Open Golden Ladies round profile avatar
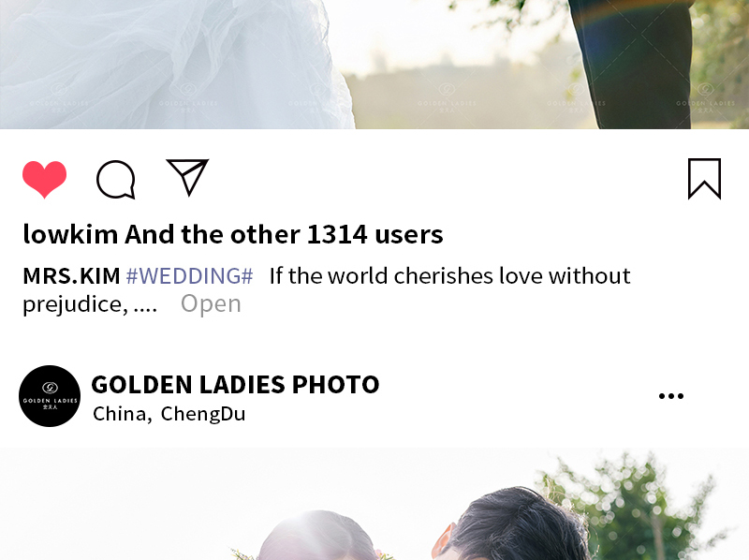The height and width of the screenshot is (560, 749). [x=50, y=396]
